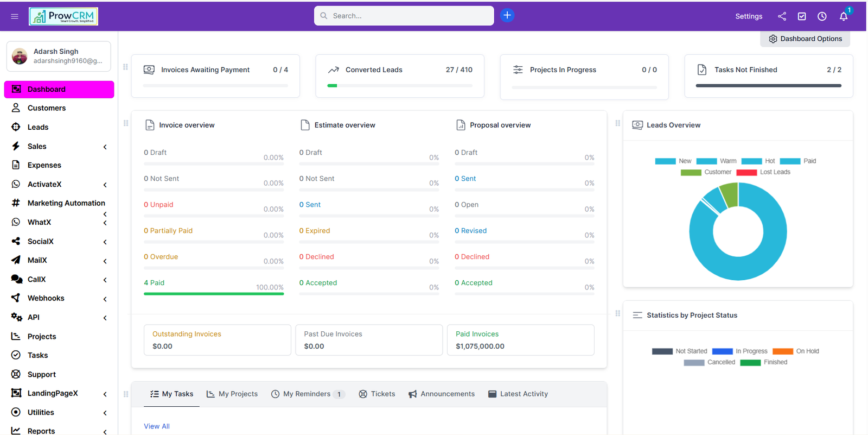The image size is (868, 435).
Task: Click the Leads Overview header icon
Action: tap(637, 125)
